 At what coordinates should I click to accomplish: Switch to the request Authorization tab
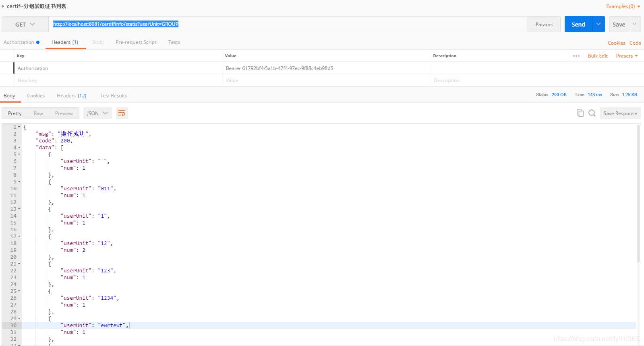pyautogui.click(x=21, y=42)
